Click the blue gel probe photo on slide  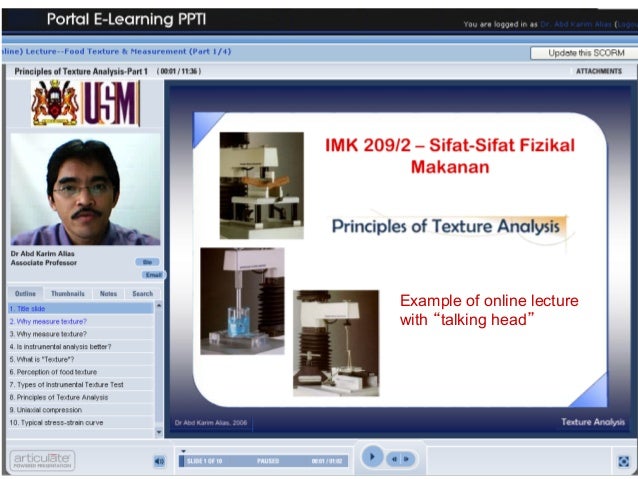(x=242, y=301)
